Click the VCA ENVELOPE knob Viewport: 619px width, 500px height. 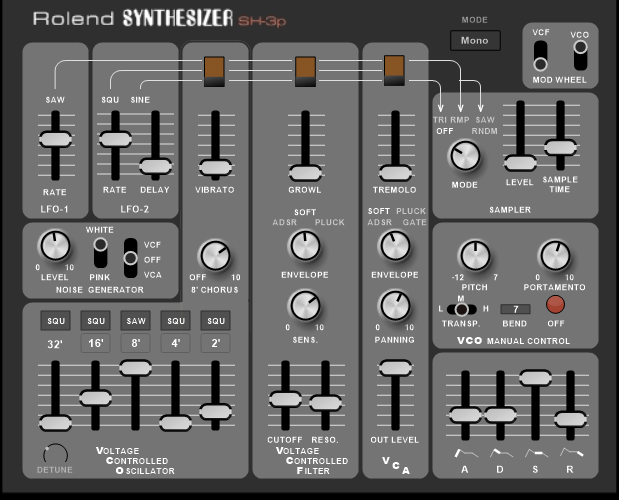[395, 246]
